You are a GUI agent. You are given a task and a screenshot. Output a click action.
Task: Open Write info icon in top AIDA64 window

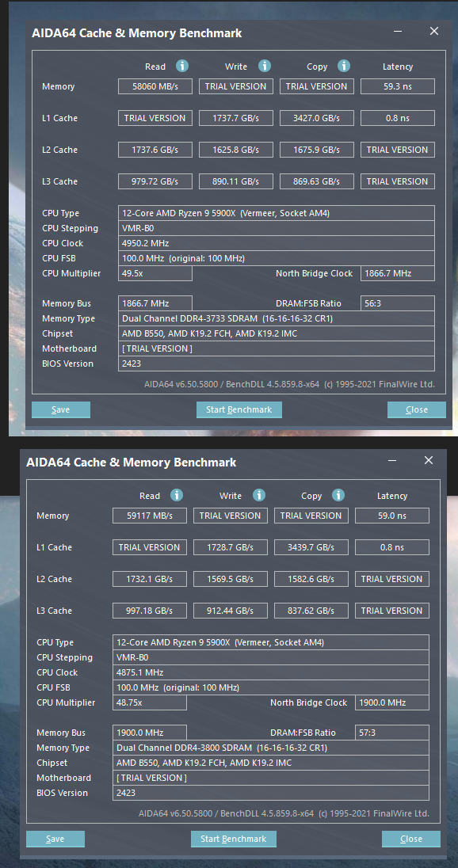point(264,66)
